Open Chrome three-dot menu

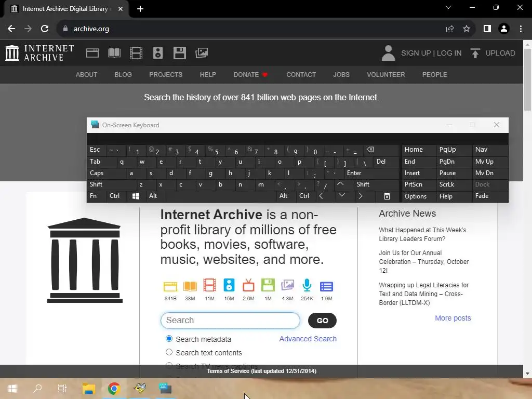pyautogui.click(x=521, y=29)
